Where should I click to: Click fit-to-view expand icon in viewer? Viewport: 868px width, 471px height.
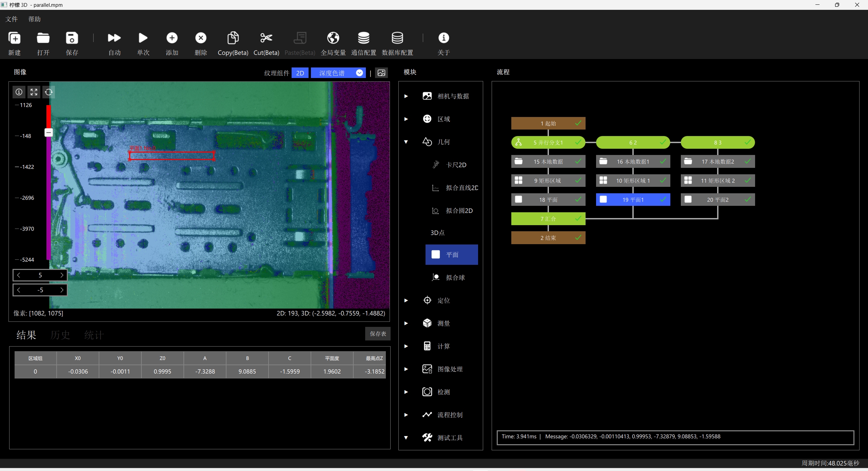click(34, 92)
